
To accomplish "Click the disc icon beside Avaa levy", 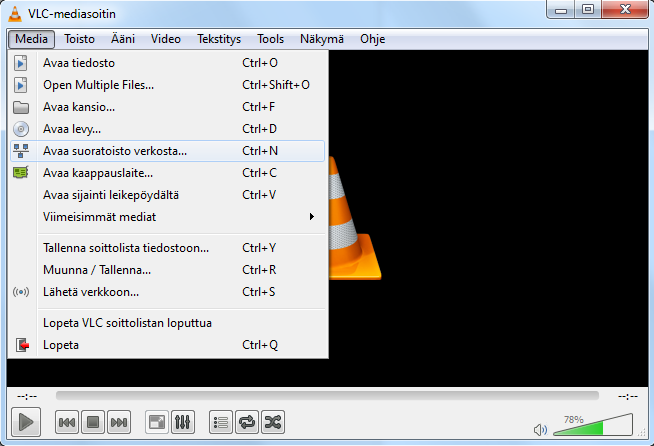I will 21,129.
